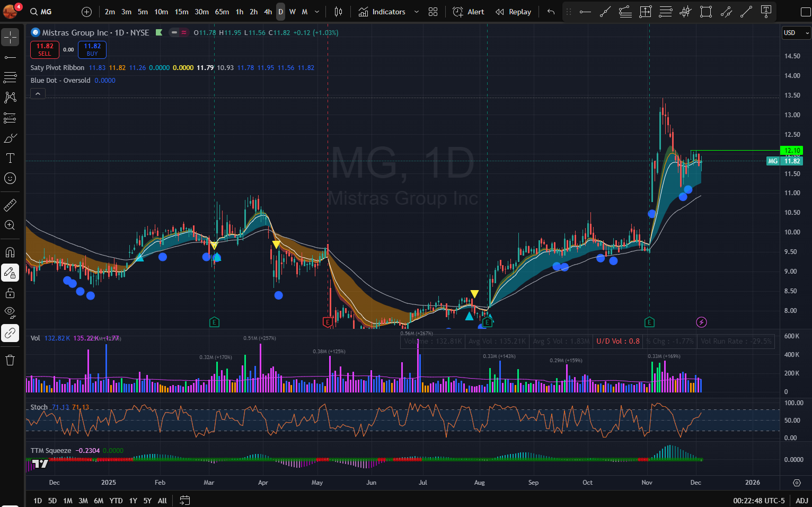This screenshot has width=812, height=507.
Task: Add symbol to compare with plus icon
Action: 87,12
